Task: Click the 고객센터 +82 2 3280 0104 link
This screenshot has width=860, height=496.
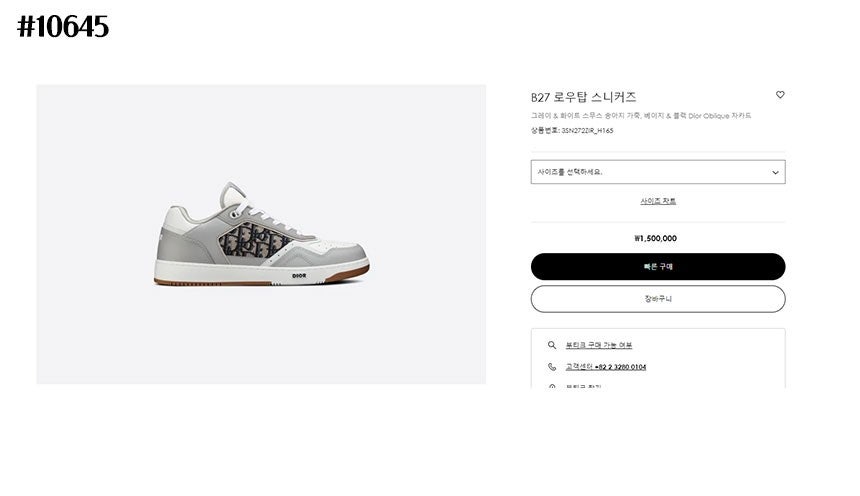Action: [606, 367]
